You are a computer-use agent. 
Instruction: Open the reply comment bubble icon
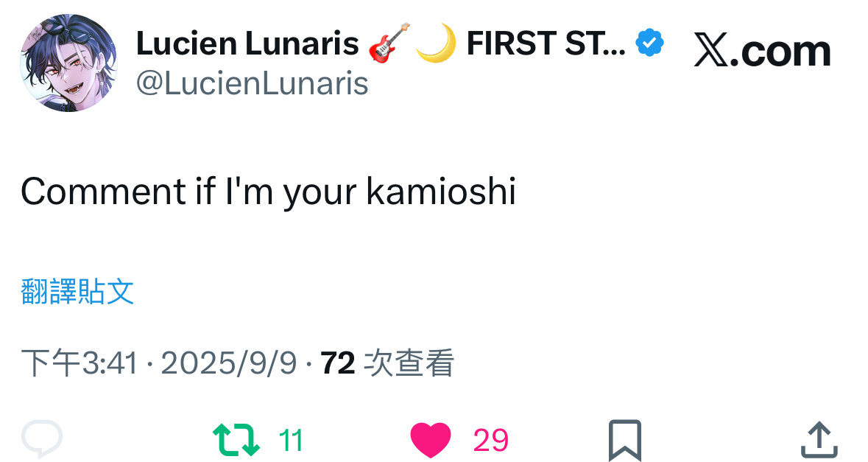click(42, 440)
